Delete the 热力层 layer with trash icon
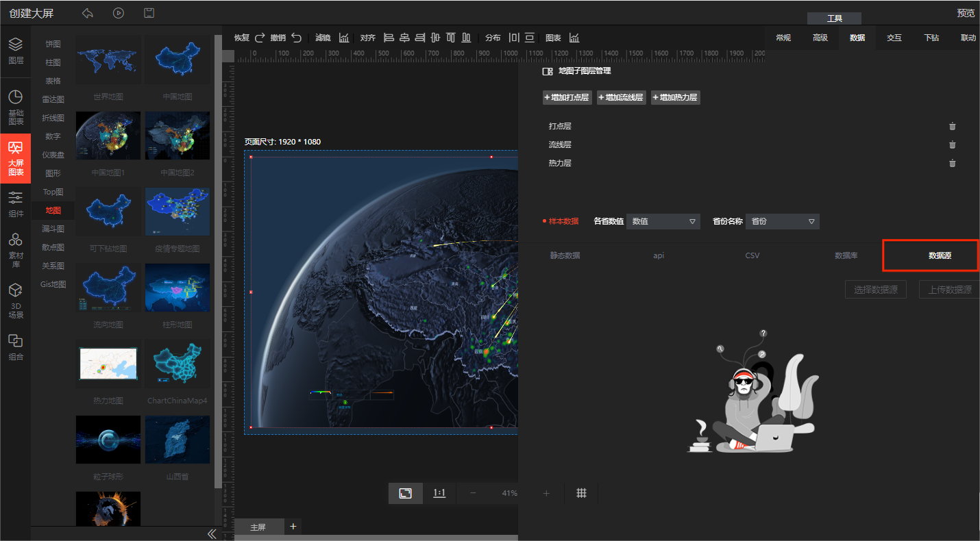Screen dimensions: 980x541 pyautogui.click(x=952, y=163)
